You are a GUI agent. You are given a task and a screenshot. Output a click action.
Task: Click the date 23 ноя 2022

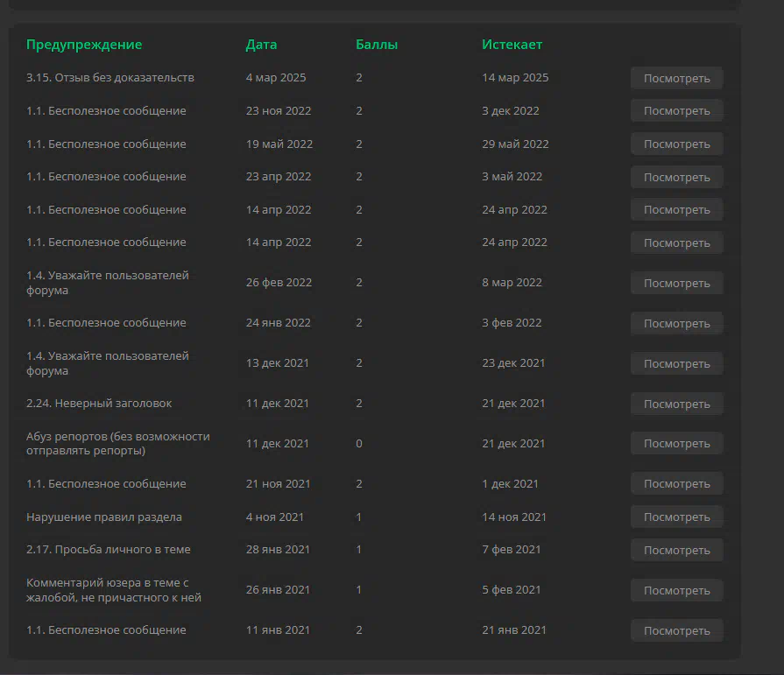coord(278,111)
